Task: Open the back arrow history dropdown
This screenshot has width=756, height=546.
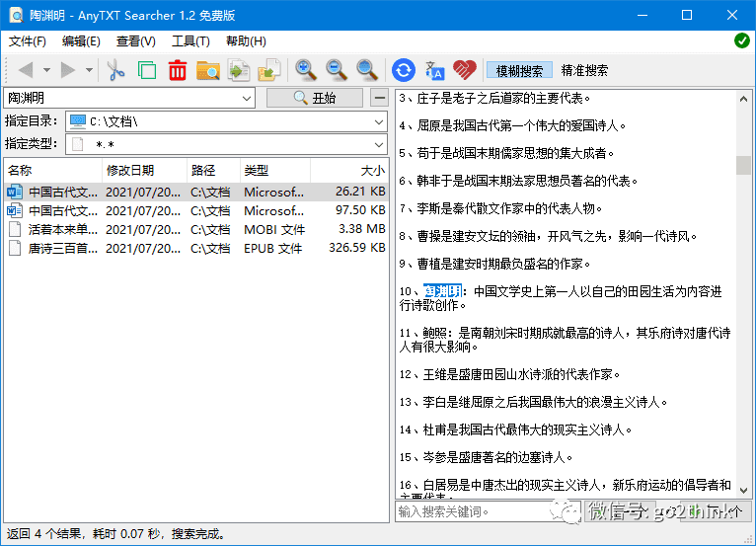Action: pyautogui.click(x=46, y=70)
